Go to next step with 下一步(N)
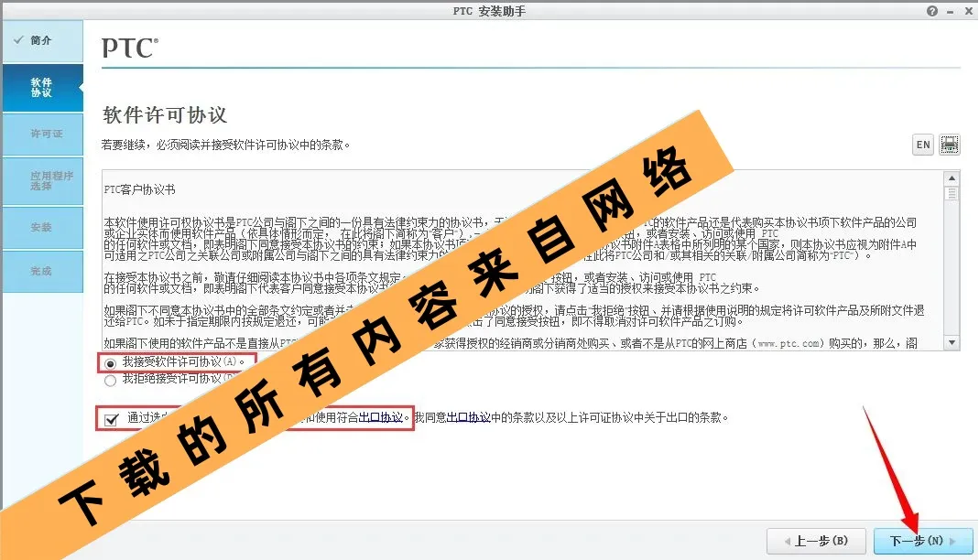Viewport: 979px width, 560px height. click(923, 541)
